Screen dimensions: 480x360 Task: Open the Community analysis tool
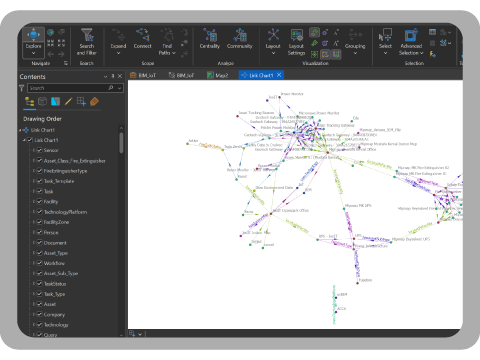pos(240,39)
